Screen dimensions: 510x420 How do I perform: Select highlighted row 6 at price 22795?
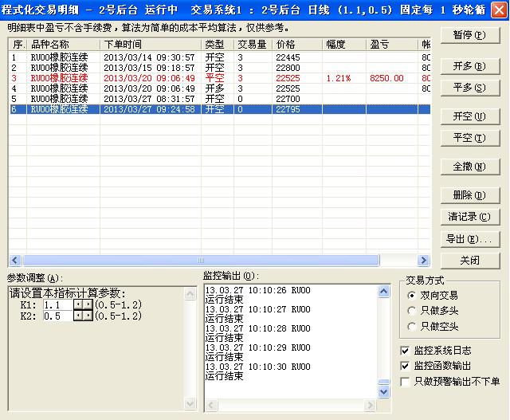220,109
